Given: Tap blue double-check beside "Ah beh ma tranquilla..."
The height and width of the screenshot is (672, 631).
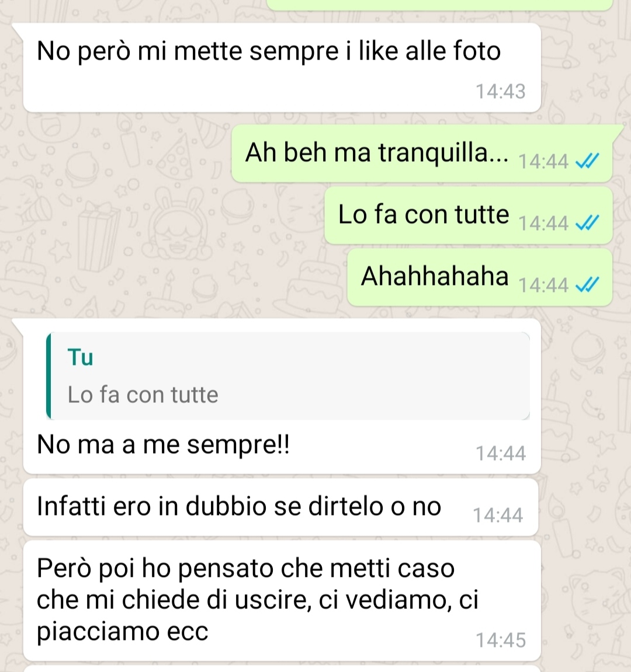Looking at the screenshot, I should click(587, 161).
